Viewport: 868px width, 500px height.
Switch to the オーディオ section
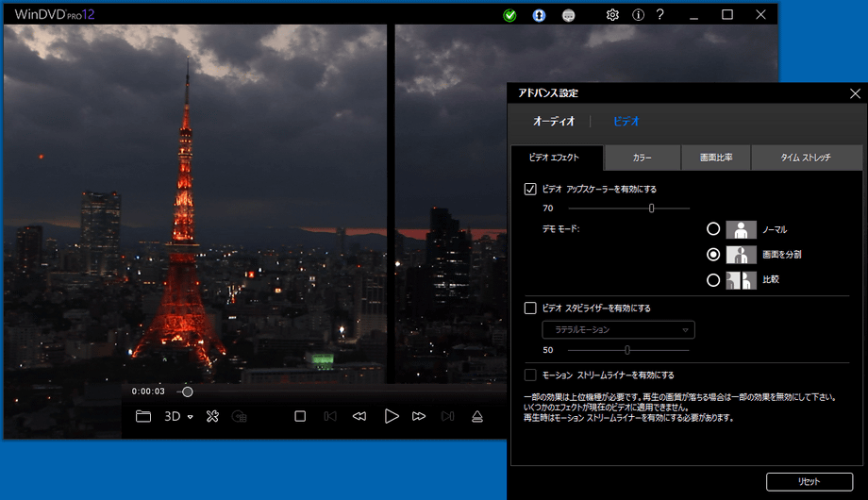[554, 122]
